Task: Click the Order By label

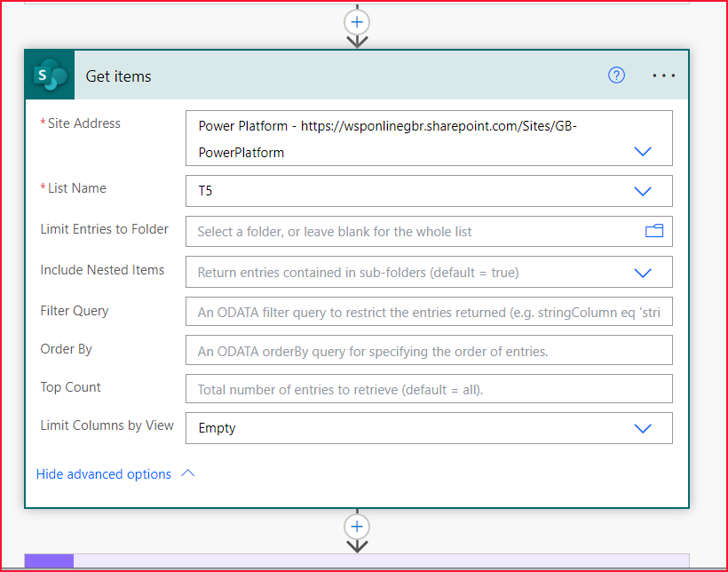Action: (66, 349)
